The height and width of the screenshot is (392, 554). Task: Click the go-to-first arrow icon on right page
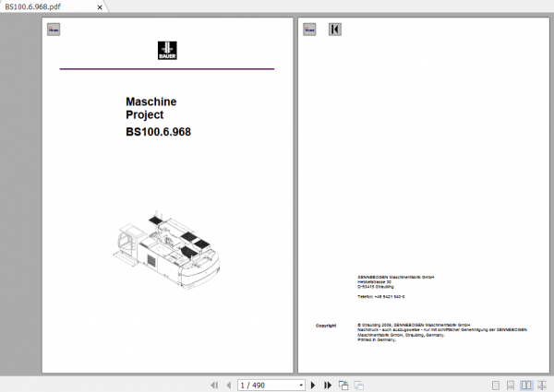pyautogui.click(x=335, y=30)
